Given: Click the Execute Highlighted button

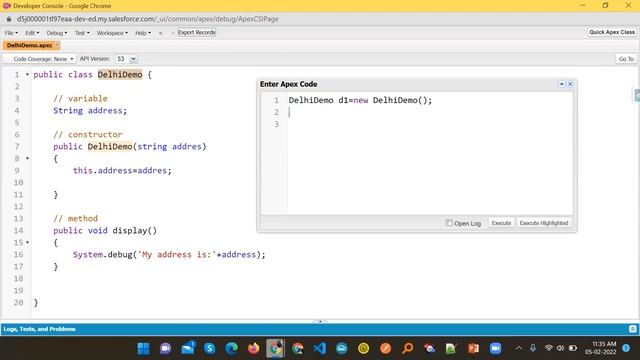Looking at the screenshot, I should [x=544, y=223].
